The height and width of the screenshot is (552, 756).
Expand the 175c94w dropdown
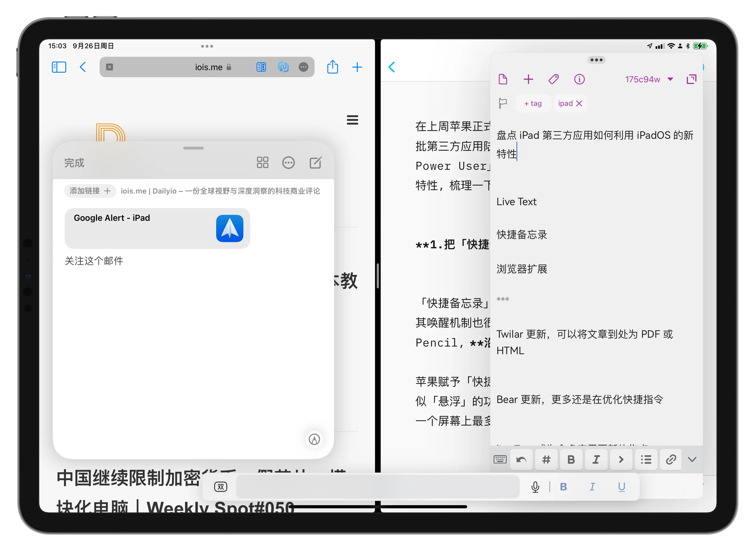(649, 79)
